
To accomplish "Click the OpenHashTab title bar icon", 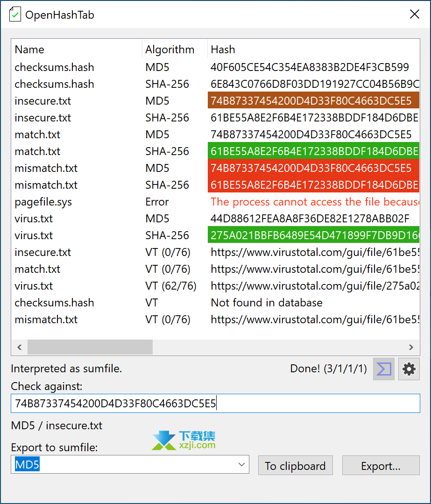I will tap(15, 14).
